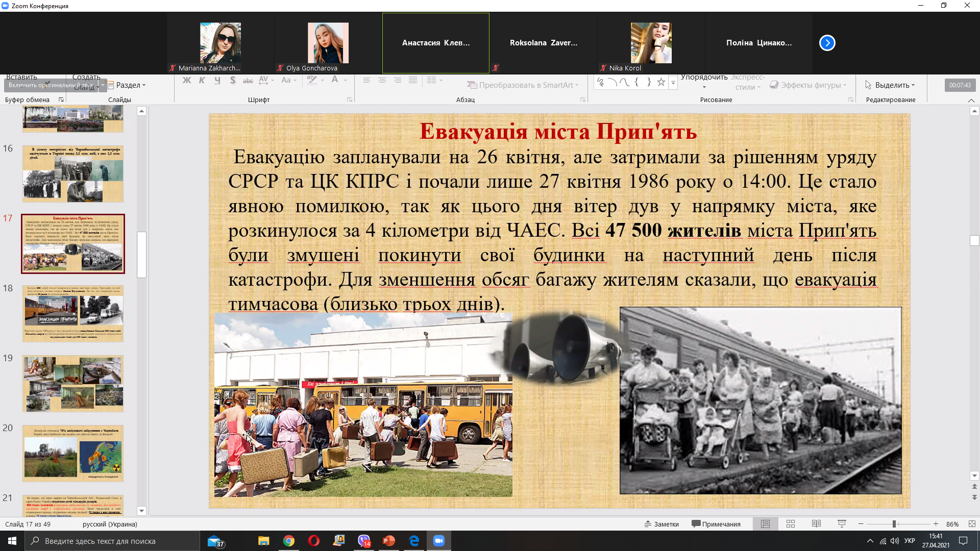Click 86% zoom level
Image resolution: width=980 pixels, height=551 pixels.
(x=952, y=524)
